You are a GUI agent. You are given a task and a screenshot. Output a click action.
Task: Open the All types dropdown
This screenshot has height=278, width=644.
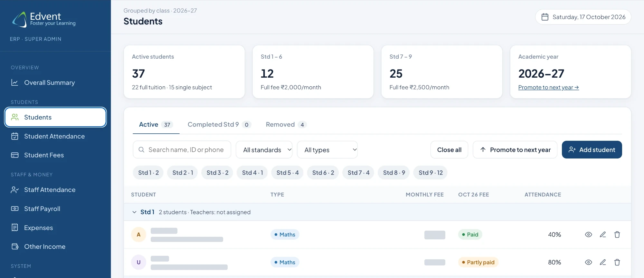[x=327, y=150]
